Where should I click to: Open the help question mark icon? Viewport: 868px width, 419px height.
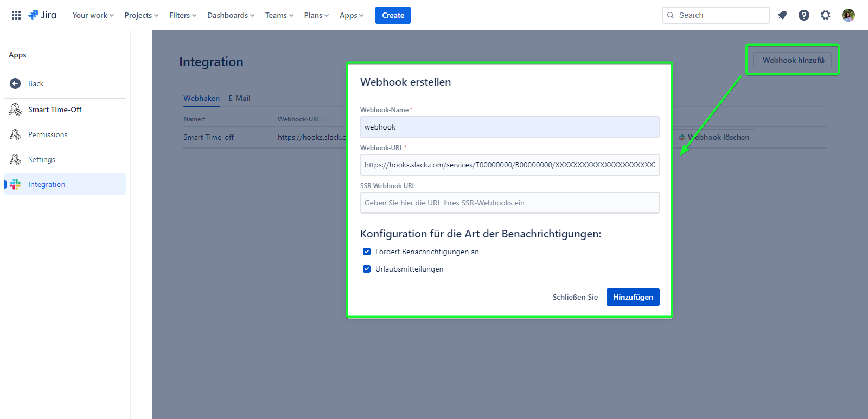[x=804, y=15]
